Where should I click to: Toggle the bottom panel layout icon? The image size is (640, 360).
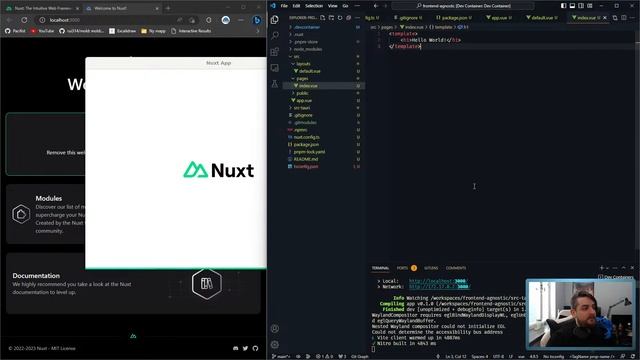(x=572, y=6)
